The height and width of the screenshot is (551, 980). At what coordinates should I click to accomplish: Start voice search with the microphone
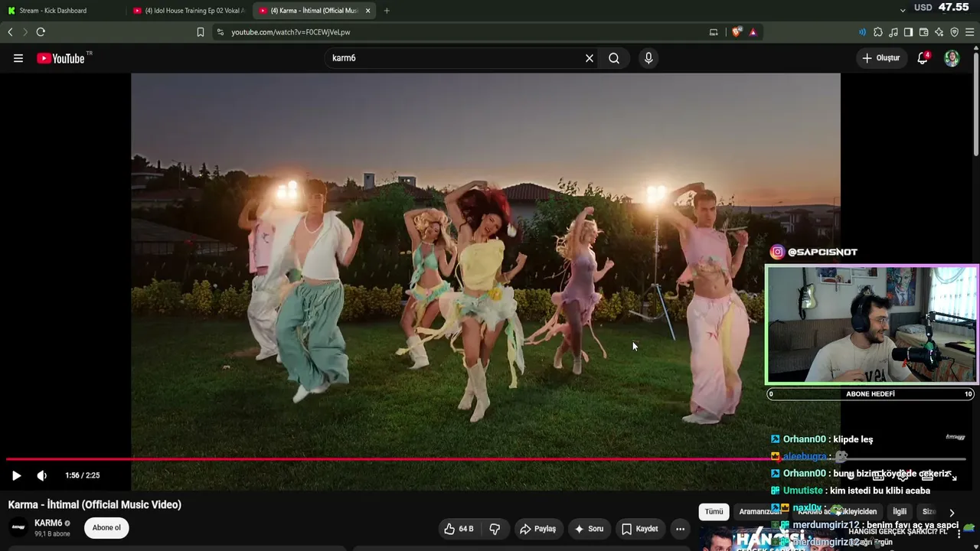(x=648, y=58)
